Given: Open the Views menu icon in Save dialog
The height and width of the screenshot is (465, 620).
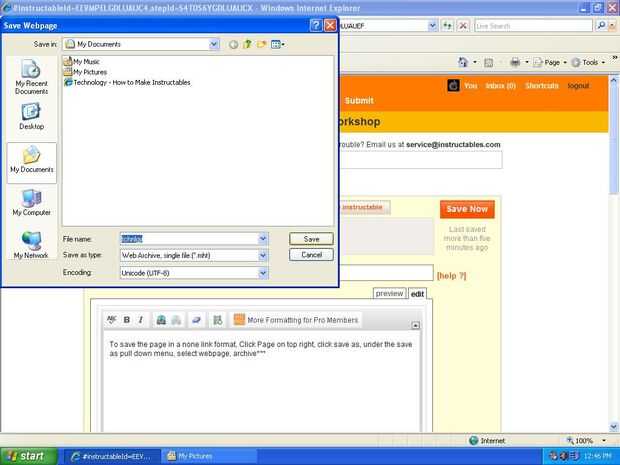Looking at the screenshot, I should point(278,44).
